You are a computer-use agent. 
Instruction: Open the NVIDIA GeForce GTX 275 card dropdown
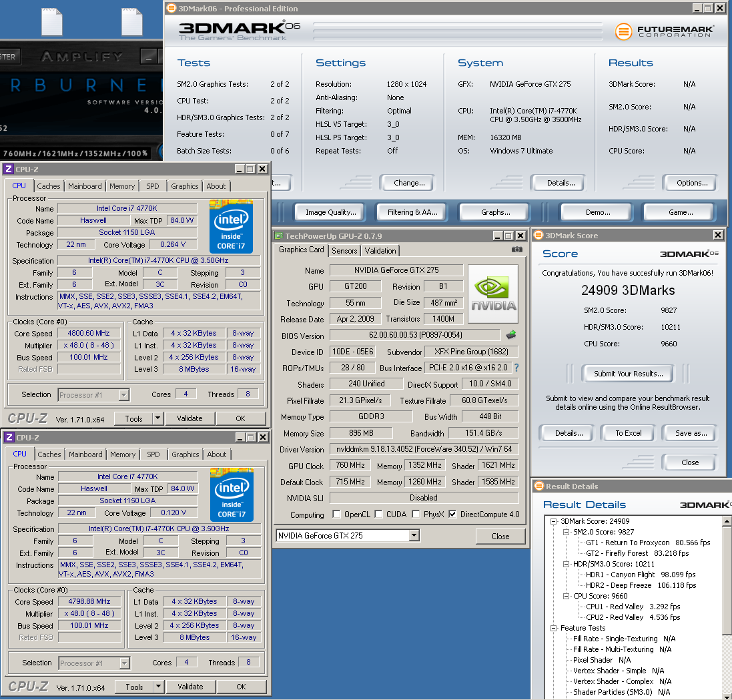click(x=414, y=536)
